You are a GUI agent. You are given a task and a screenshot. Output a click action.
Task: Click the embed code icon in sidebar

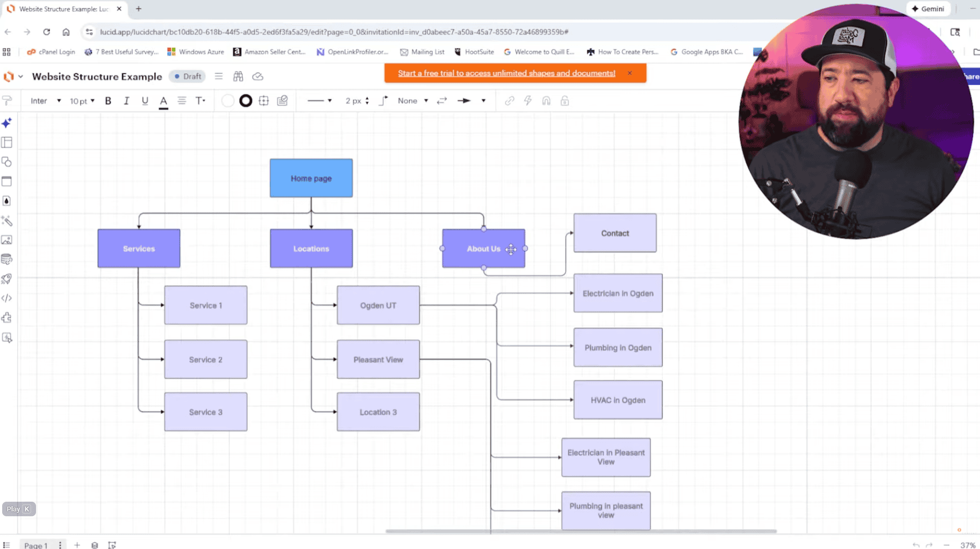(7, 298)
